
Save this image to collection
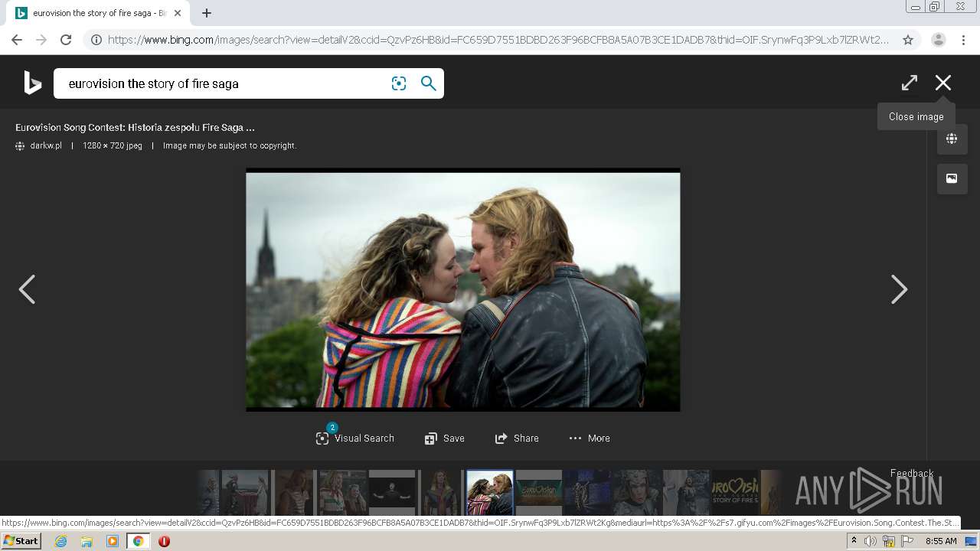pos(445,439)
